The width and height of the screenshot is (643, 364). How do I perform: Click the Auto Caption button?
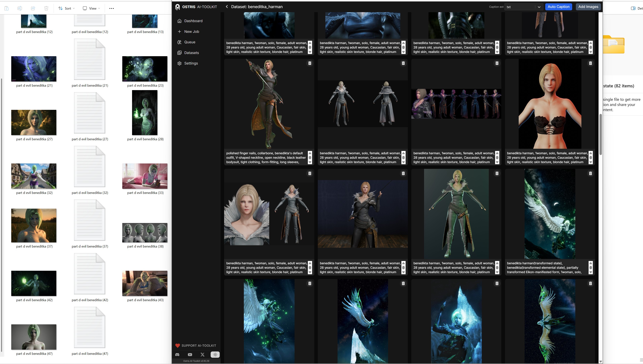point(559,7)
